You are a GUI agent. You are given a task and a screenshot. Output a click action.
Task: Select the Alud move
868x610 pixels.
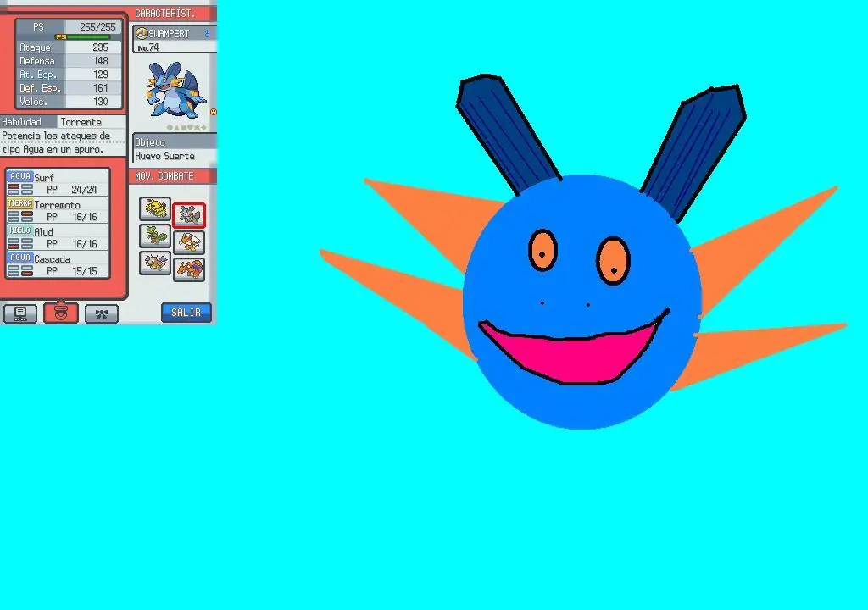coord(58,237)
